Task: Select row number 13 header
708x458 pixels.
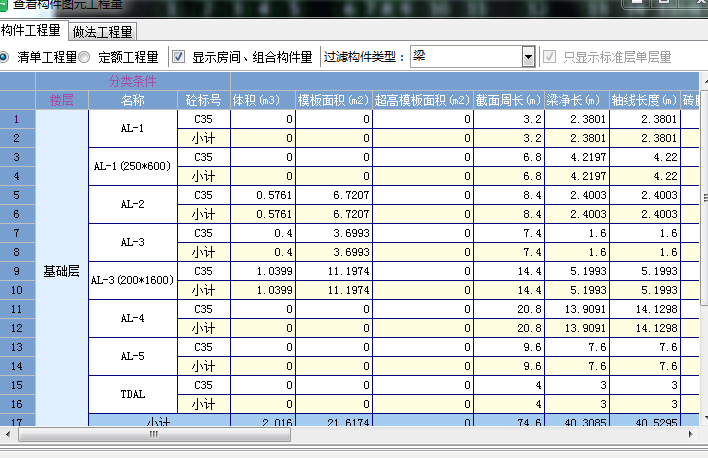Action: point(17,347)
